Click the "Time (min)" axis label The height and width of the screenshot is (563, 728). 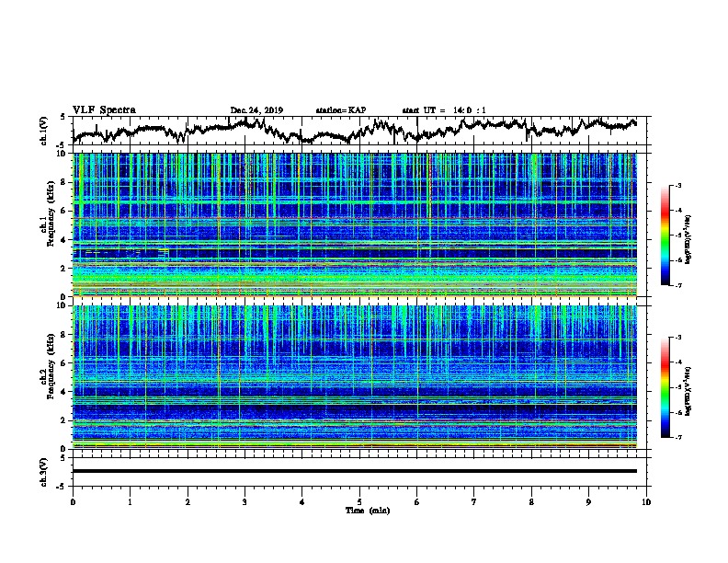[x=368, y=511]
